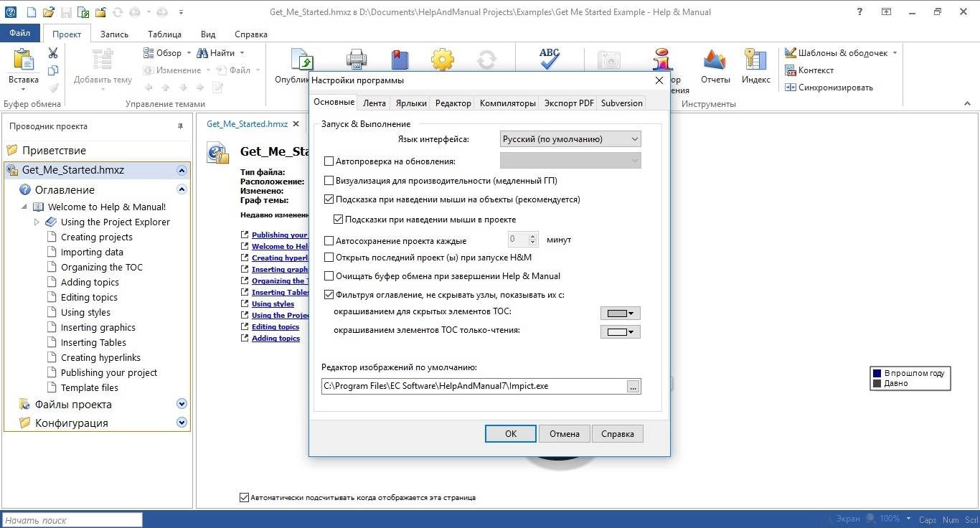980x528 pixels.
Task: Click the Help & Manual app icon in title bar
Action: [x=10, y=12]
